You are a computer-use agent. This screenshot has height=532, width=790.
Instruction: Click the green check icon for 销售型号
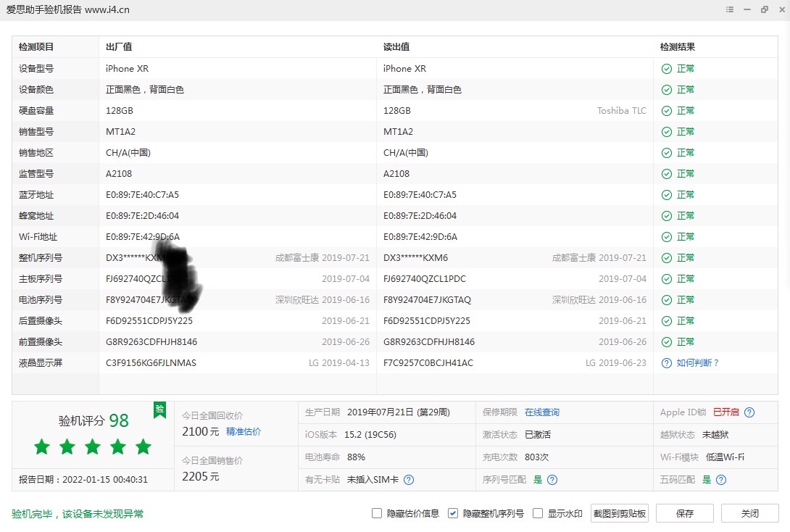[x=667, y=132]
